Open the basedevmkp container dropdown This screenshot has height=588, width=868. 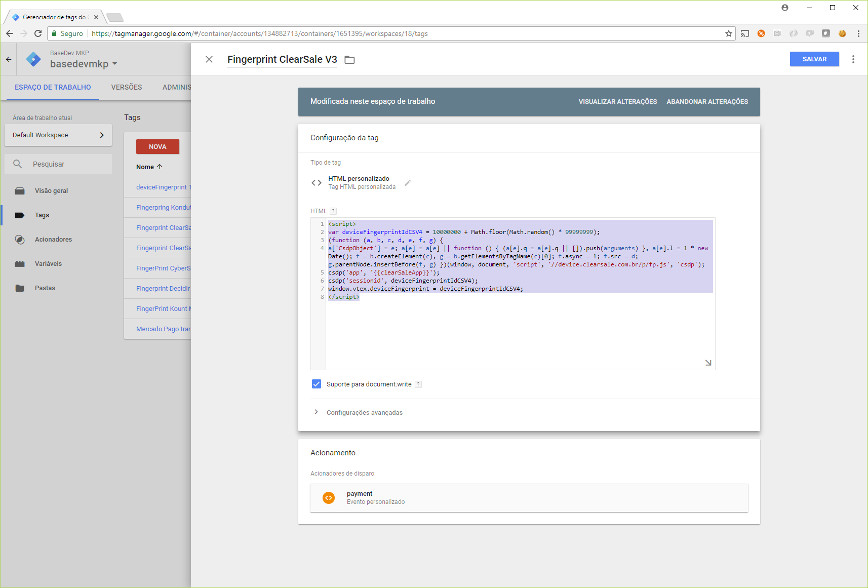click(83, 64)
